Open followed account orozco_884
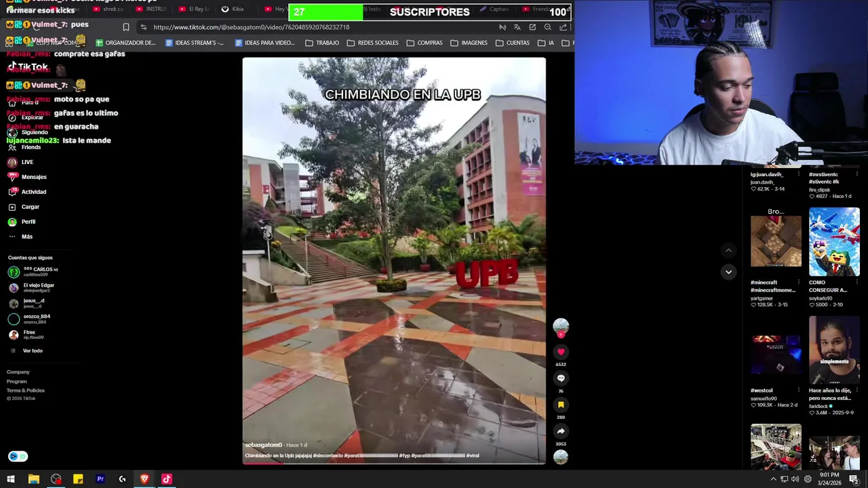868x488 pixels. [x=30, y=319]
